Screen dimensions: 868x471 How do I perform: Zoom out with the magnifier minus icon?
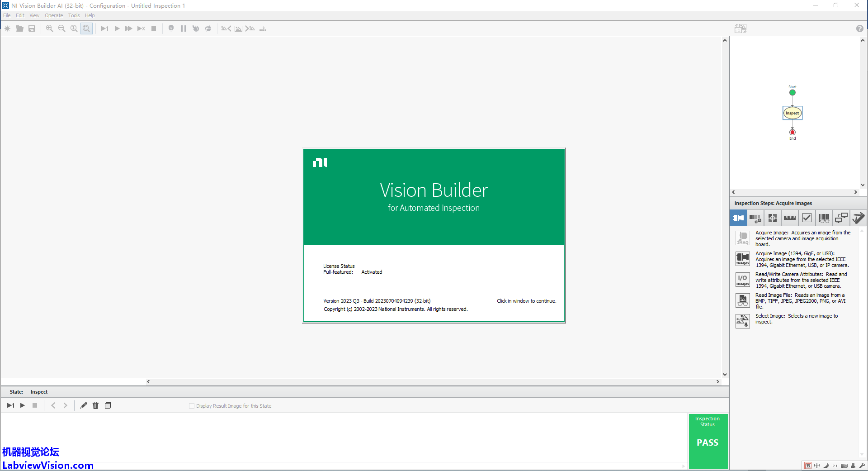pos(62,29)
